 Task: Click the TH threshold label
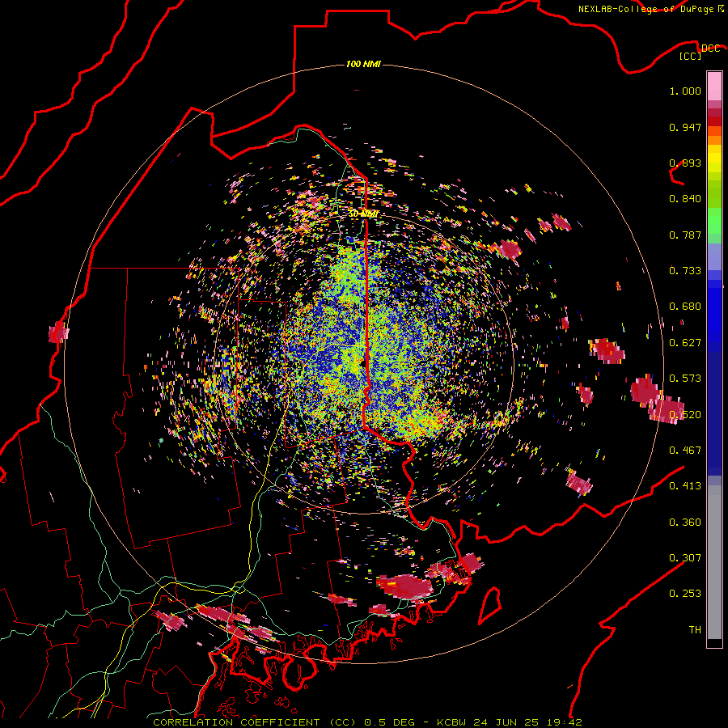[695, 630]
